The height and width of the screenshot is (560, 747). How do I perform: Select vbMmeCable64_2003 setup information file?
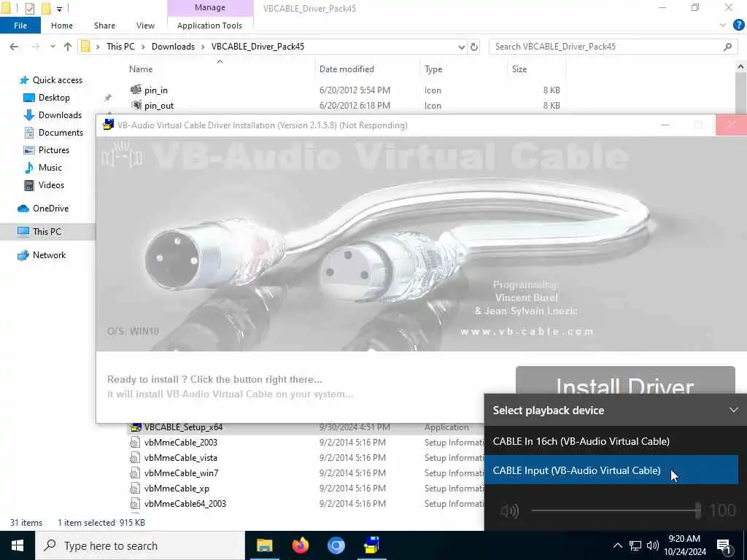(185, 503)
